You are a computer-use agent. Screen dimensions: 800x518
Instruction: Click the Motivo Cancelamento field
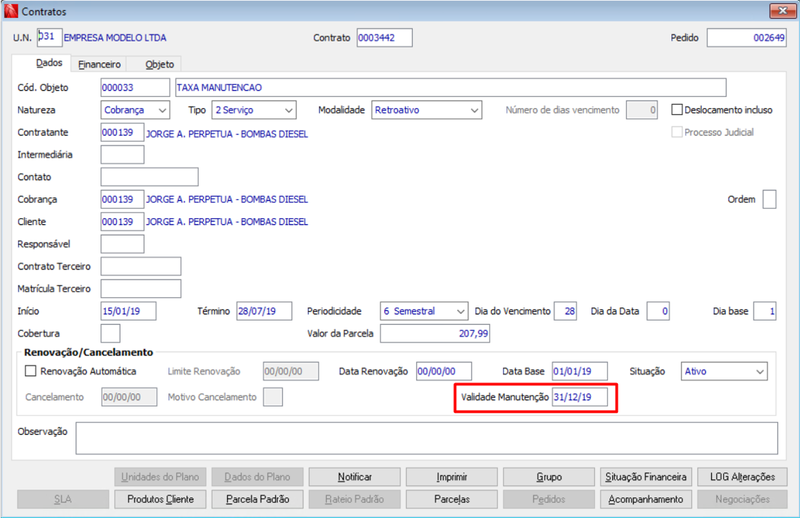click(273, 397)
